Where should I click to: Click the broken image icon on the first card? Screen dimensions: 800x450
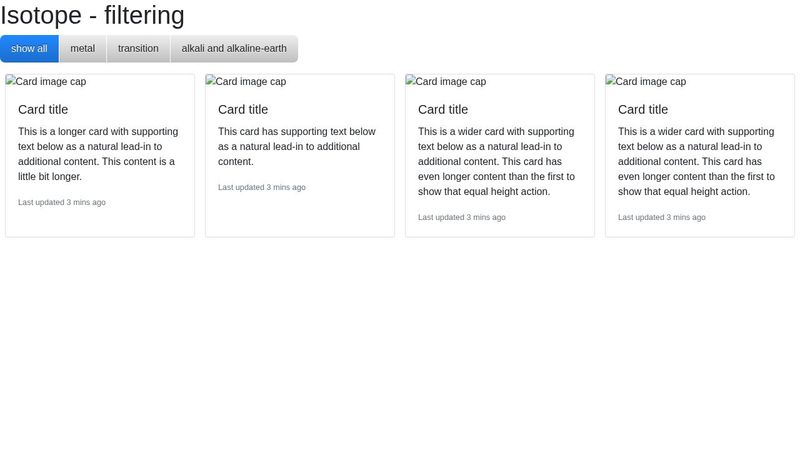coord(11,81)
